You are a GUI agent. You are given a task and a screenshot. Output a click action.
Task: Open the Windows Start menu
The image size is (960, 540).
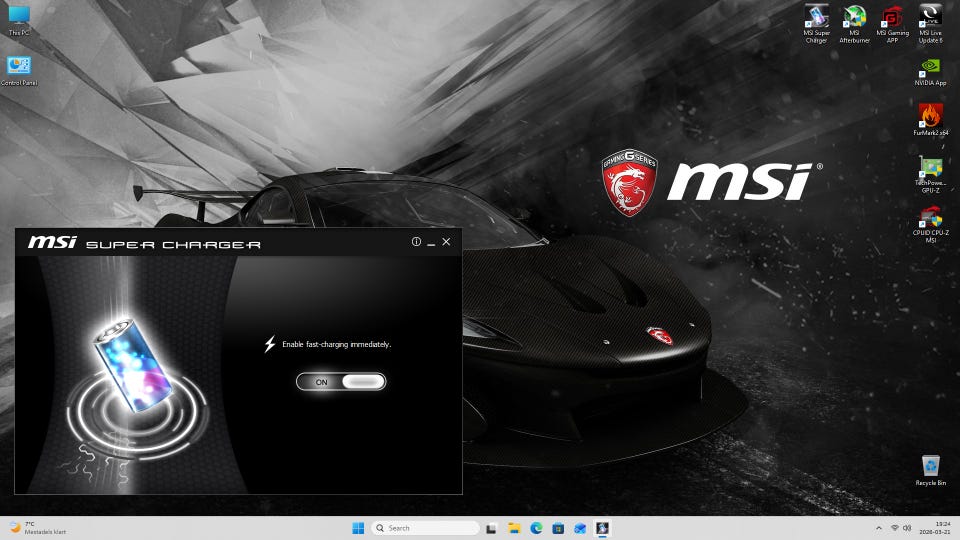(x=358, y=528)
